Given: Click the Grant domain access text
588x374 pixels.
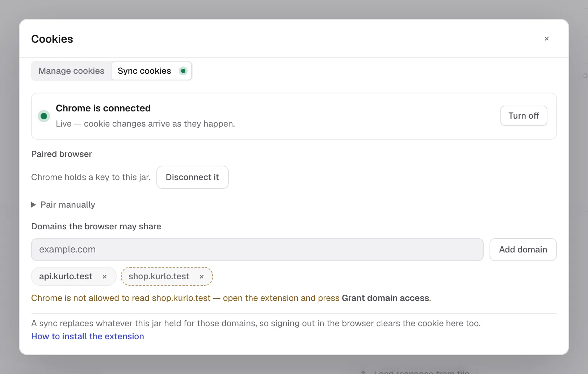Looking at the screenshot, I should click(x=385, y=298).
